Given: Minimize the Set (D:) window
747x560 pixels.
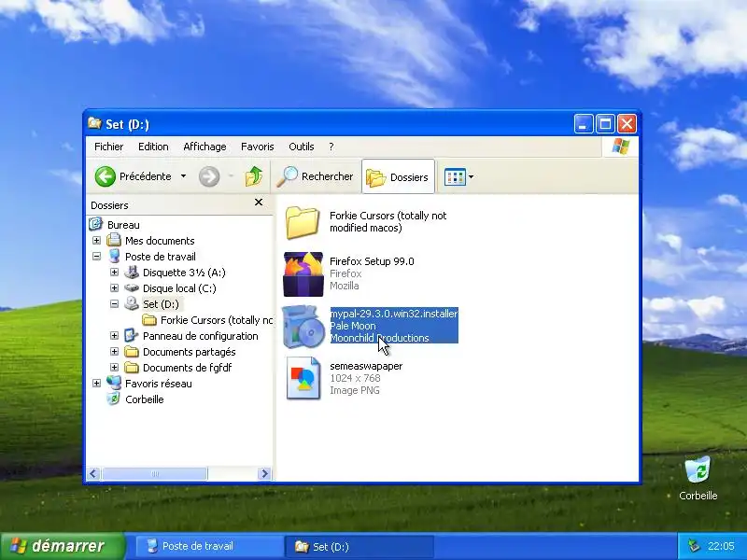Looking at the screenshot, I should click(x=583, y=124).
